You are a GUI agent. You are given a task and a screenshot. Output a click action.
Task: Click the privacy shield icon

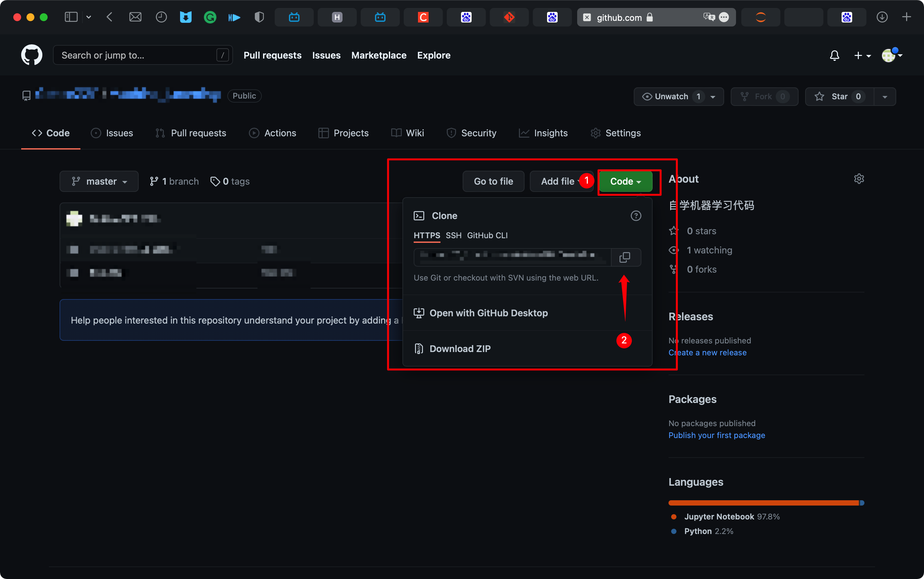tap(259, 17)
